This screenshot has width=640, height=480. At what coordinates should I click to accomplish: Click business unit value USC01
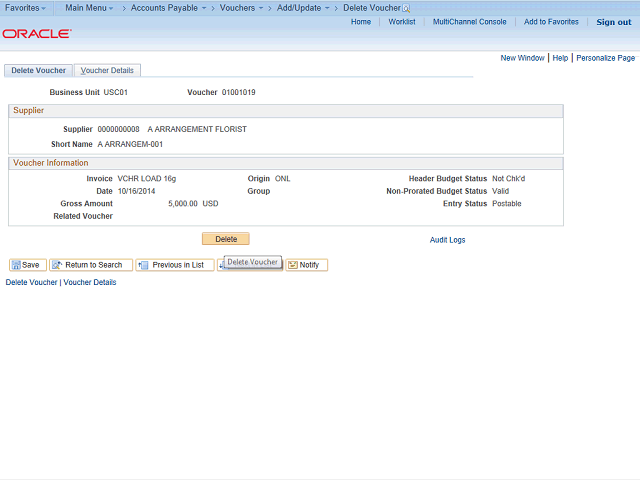[x=116, y=92]
